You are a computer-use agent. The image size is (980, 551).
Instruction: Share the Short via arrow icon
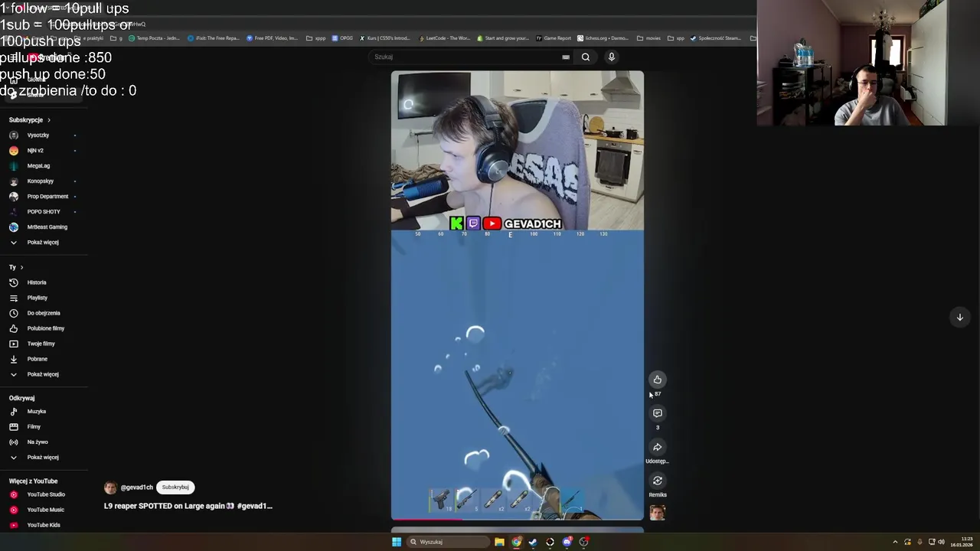(657, 447)
